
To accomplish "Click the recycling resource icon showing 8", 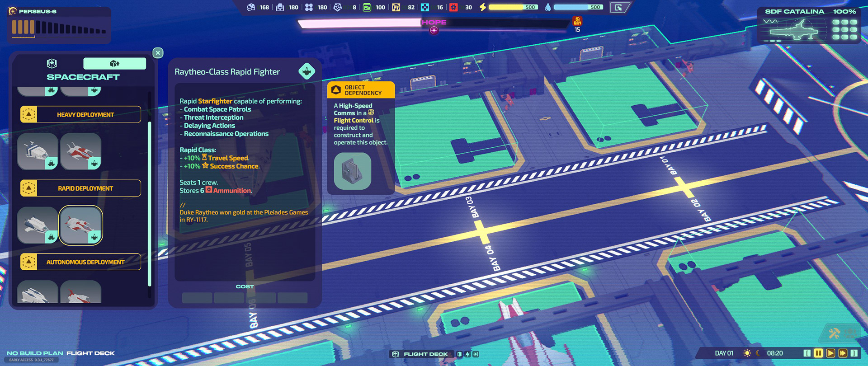I will pos(337,7).
